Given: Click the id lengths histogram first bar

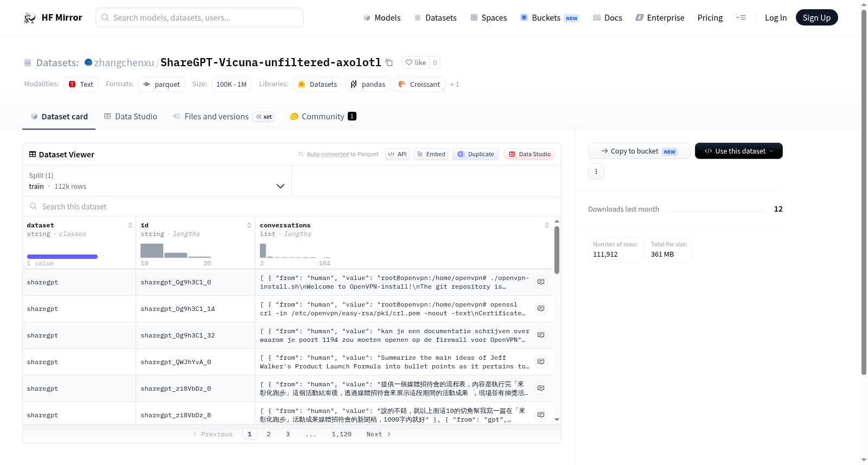Looking at the screenshot, I should (x=152, y=251).
